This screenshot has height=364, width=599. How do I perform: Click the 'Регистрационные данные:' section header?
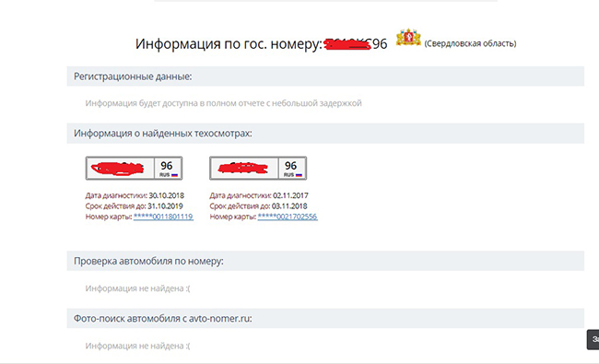pyautogui.click(x=325, y=76)
